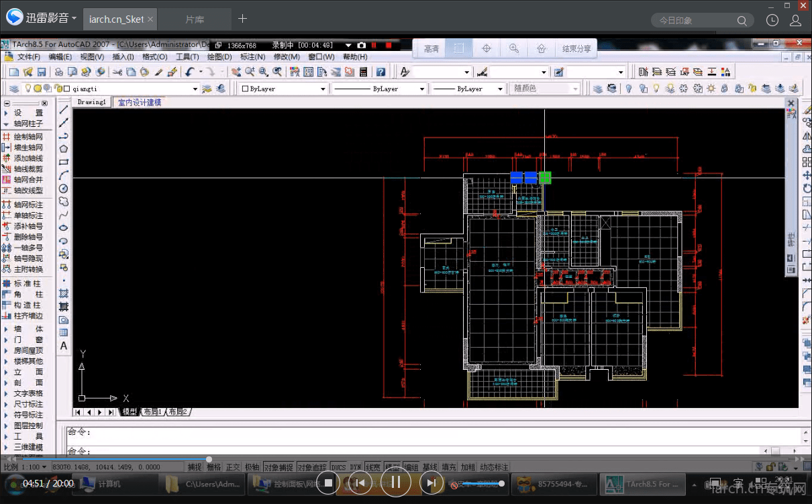The image size is (812, 504).
Task: Toggle 栅格 grid display
Action: 213,467
